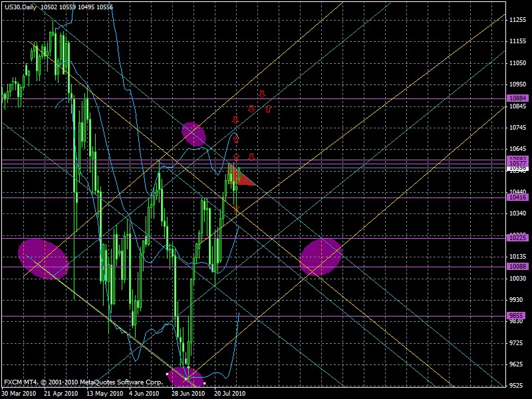Select the large purple ellipse at the left chart edge

click(x=43, y=259)
